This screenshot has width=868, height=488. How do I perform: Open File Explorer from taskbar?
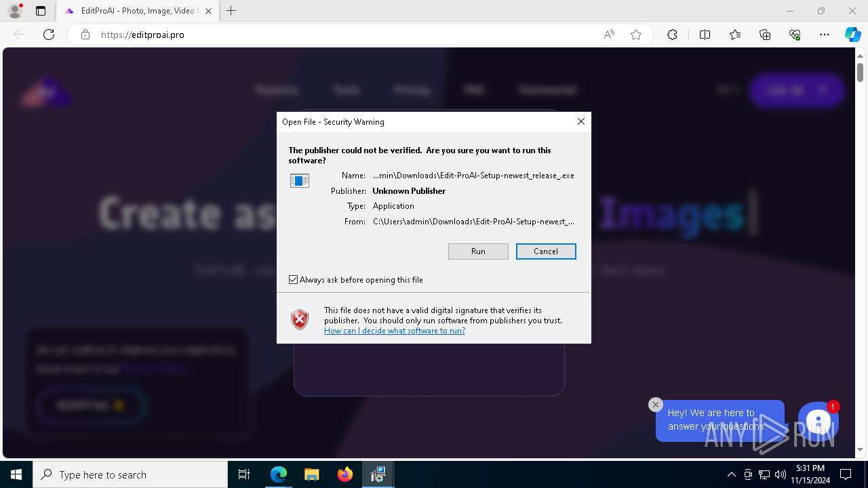pyautogui.click(x=311, y=474)
